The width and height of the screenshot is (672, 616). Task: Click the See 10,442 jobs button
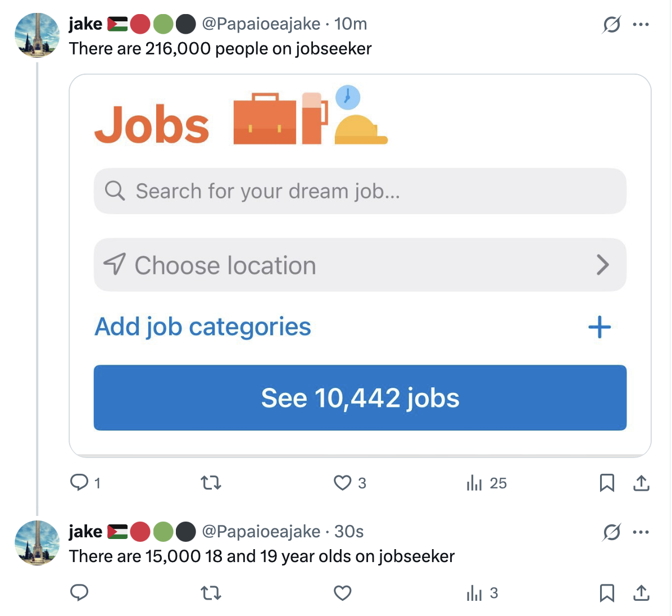[360, 398]
